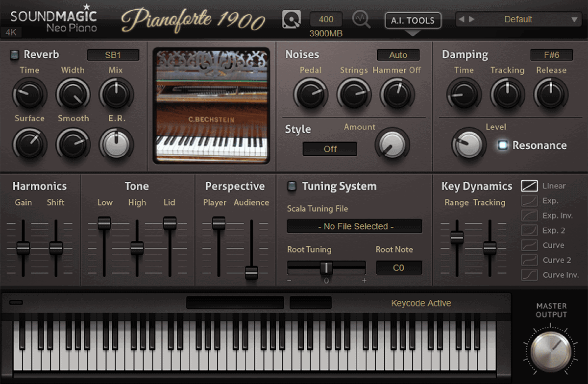Open the Style Off selector
Screen dimensions: 588x384
point(330,149)
